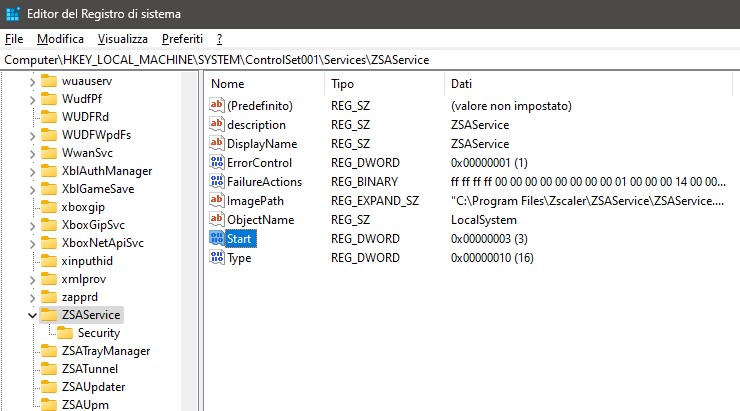Select the ObjectName string value icon
Screen dimensions: 740x411
[217, 219]
